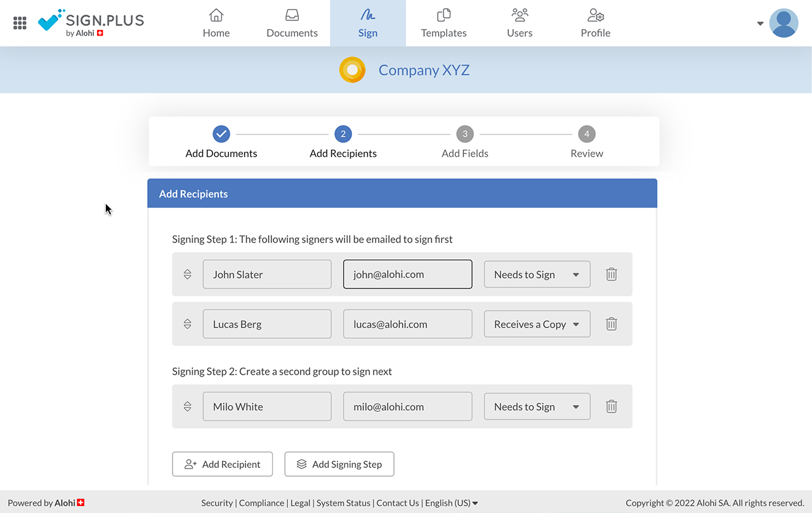Open the apps grid menu
812x513 pixels.
point(20,23)
